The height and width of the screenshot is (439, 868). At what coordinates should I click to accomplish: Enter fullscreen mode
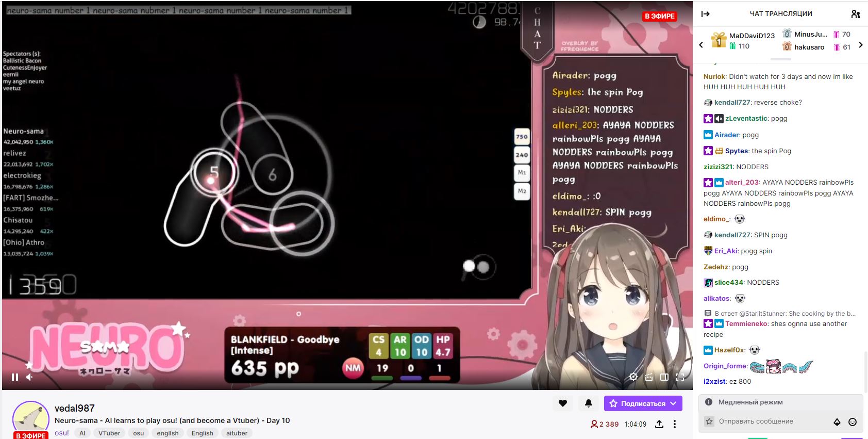click(x=680, y=377)
